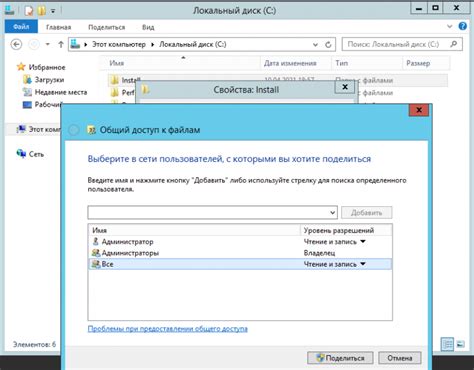Open the Файл ribbon tab

(21, 27)
